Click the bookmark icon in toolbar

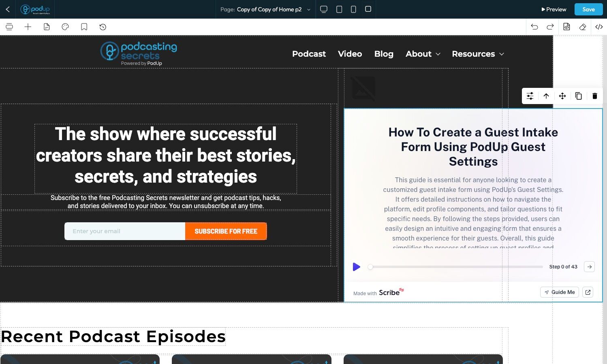[x=84, y=27]
